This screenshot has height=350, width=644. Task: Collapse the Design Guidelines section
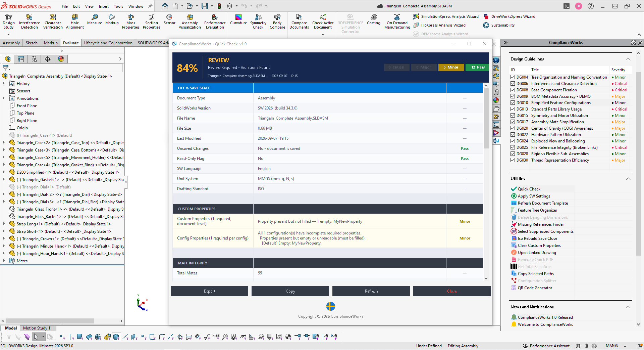628,59
